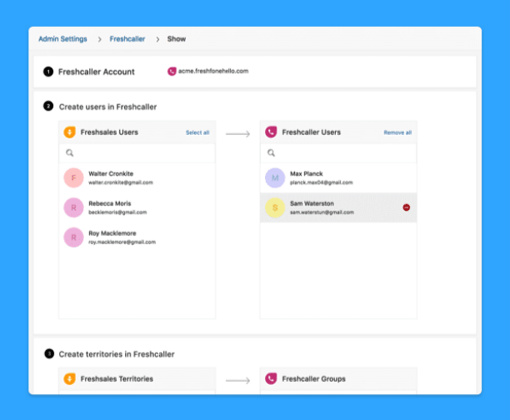This screenshot has width=510, height=420.
Task: Click the Sam Waterston user name
Action: point(312,203)
